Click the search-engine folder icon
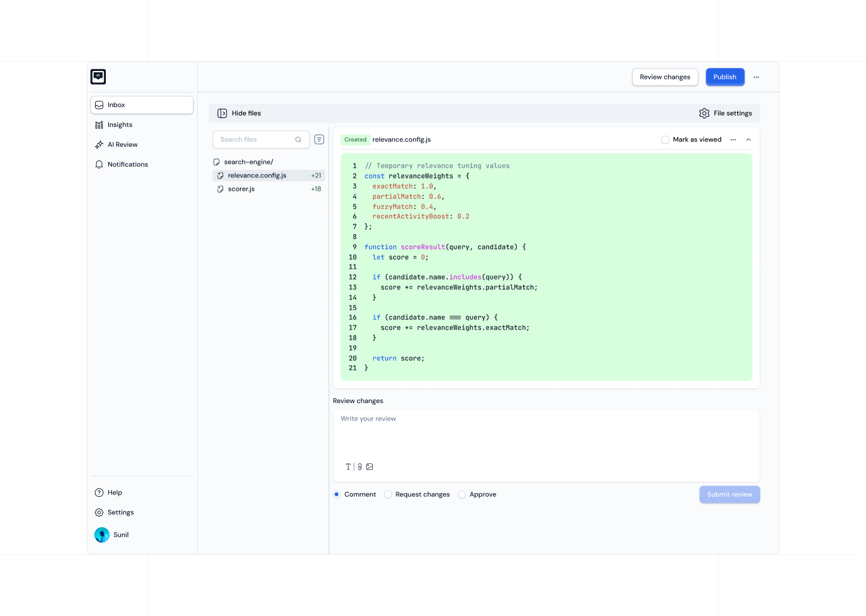Screen dimensions: 866x616 (x=216, y=162)
